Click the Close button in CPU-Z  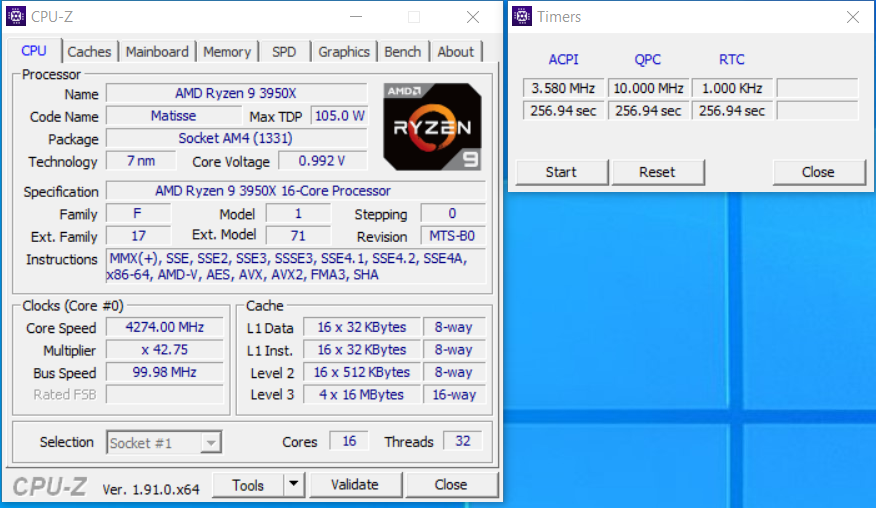point(451,485)
